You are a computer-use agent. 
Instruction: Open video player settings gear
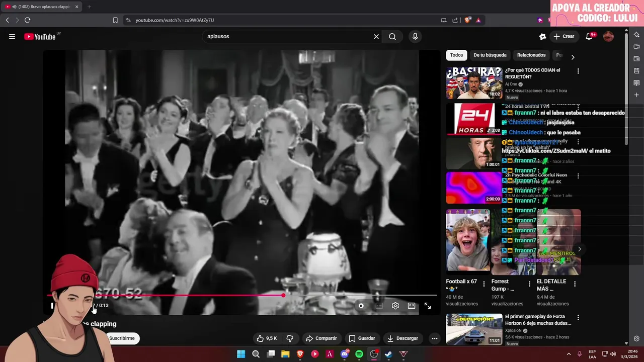[x=395, y=306]
